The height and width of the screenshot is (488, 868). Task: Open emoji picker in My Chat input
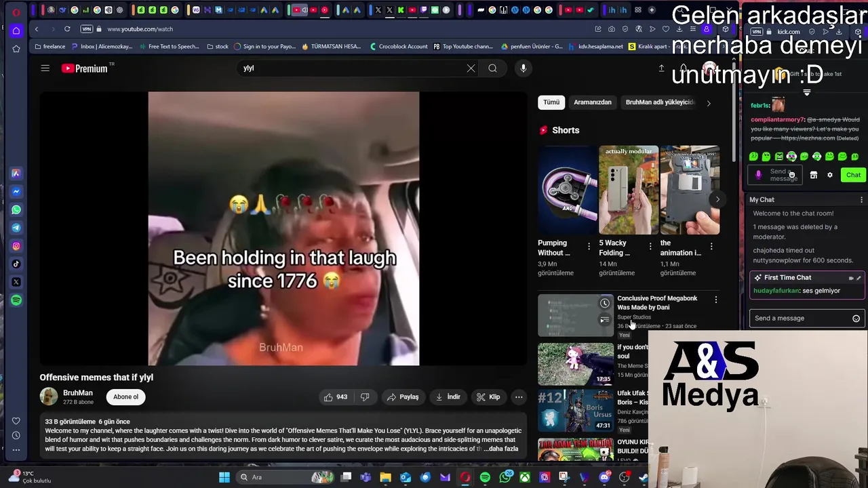coord(856,319)
